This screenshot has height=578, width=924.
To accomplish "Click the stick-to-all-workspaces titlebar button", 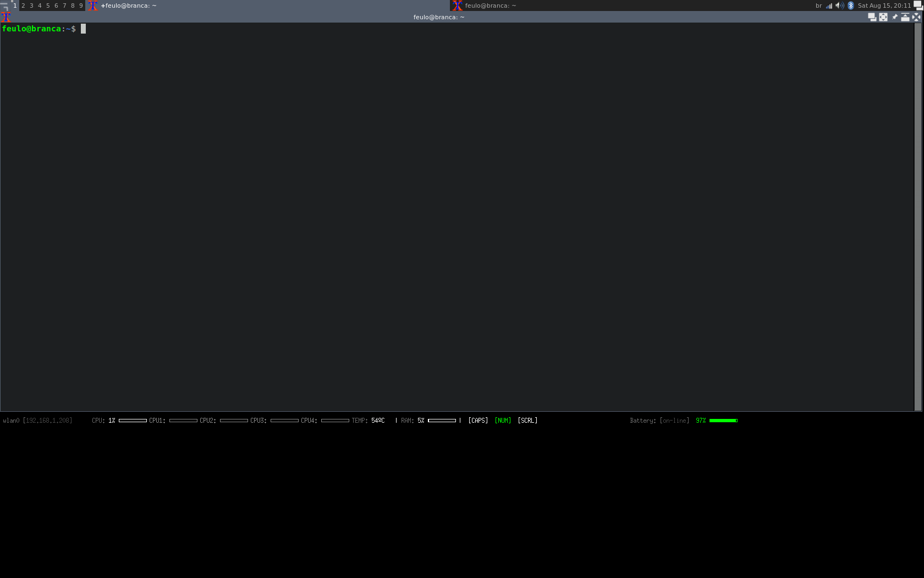I will [x=872, y=17].
